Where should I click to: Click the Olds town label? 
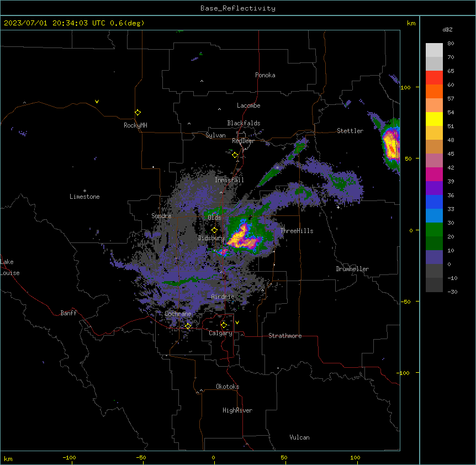(214, 218)
